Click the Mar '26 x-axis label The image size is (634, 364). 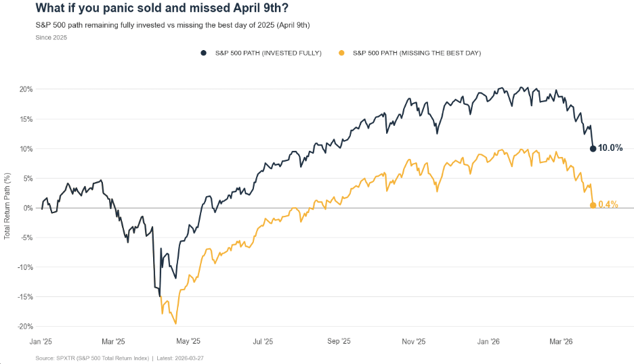click(x=559, y=341)
